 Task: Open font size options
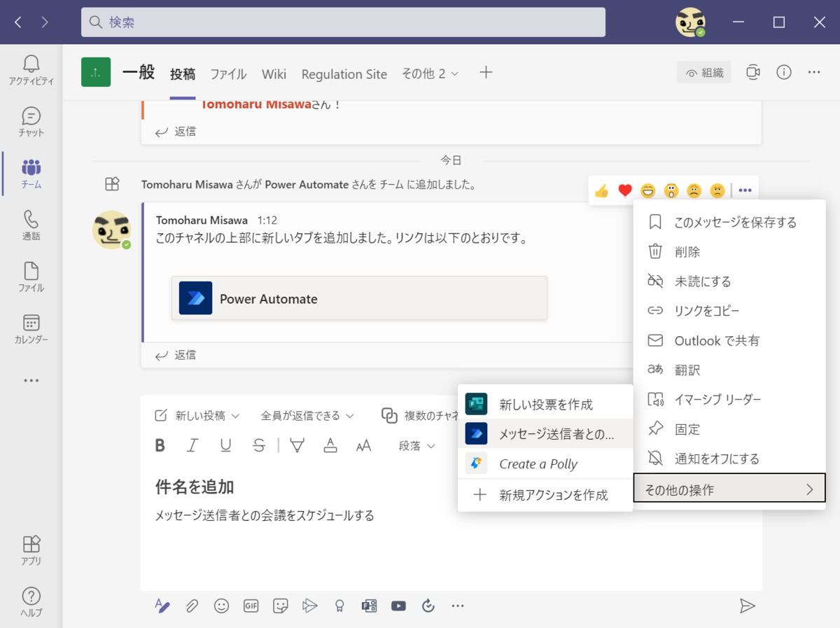(363, 445)
